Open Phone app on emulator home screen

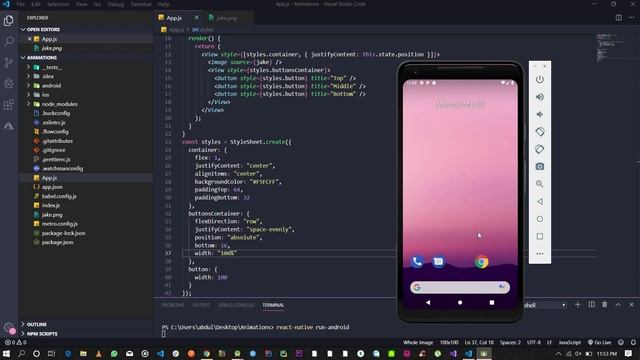tap(417, 262)
